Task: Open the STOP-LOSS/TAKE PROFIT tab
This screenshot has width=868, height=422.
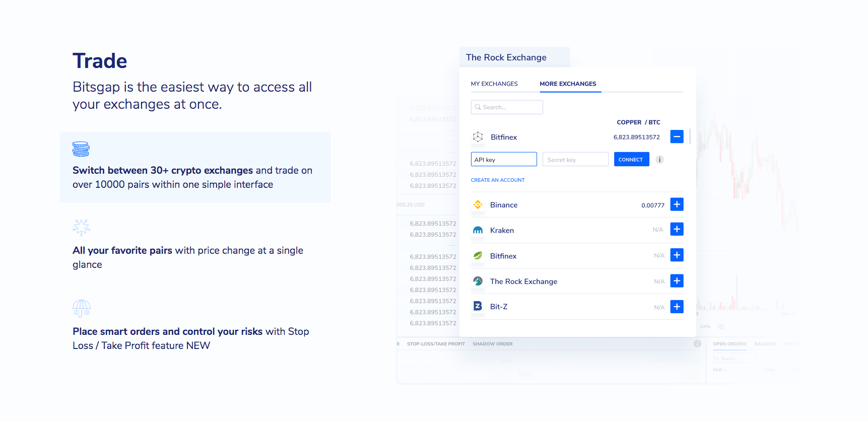Action: tap(436, 344)
